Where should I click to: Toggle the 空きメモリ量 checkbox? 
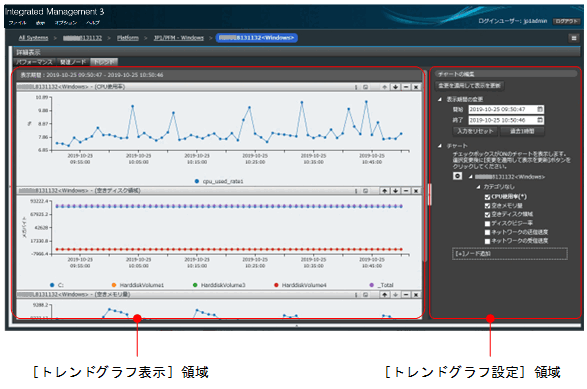pyautogui.click(x=487, y=206)
